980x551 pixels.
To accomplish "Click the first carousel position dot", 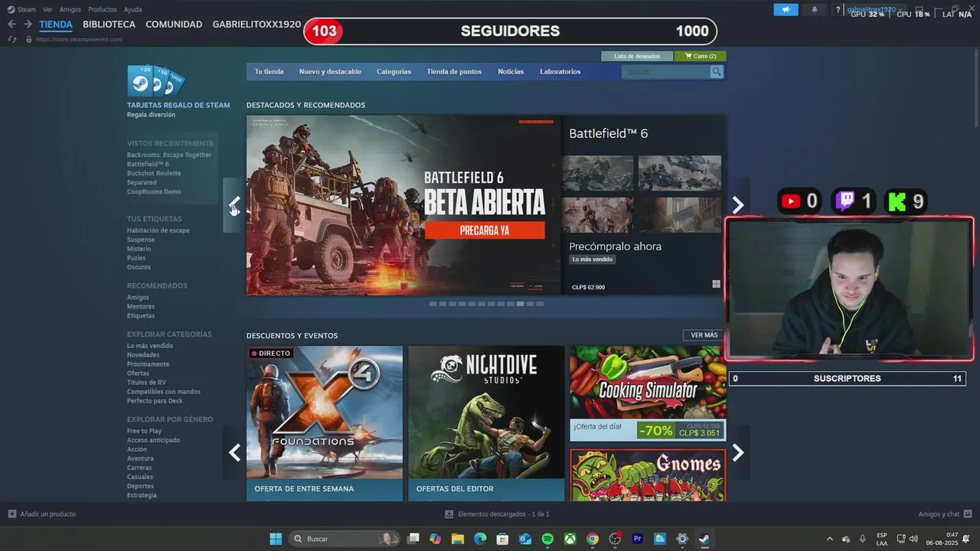I will pyautogui.click(x=433, y=304).
